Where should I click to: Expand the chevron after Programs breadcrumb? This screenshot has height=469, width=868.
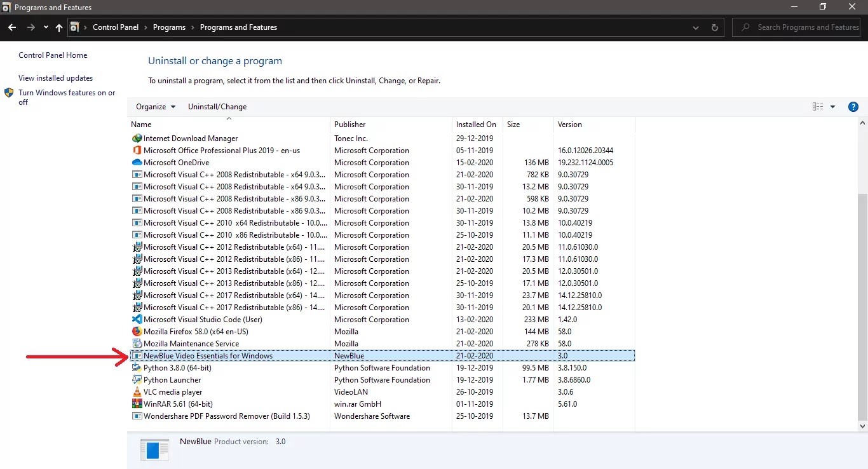pyautogui.click(x=193, y=27)
